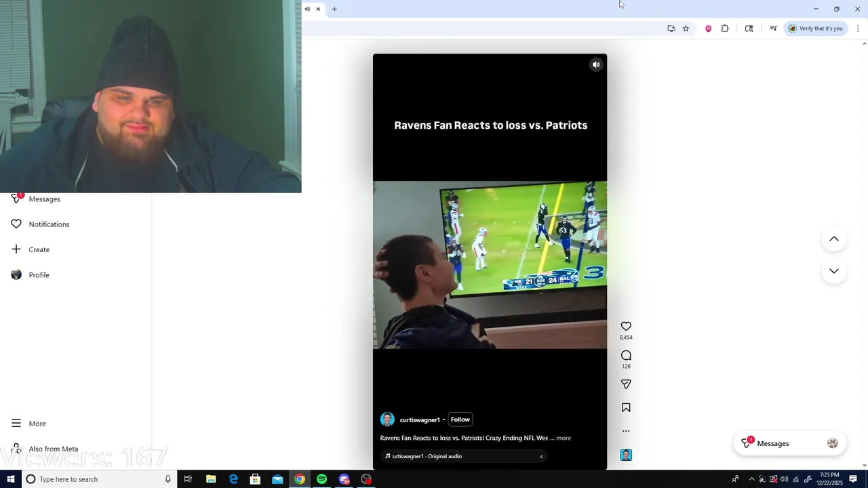Open the Windows Start menu
The image size is (868, 488).
[x=11, y=479]
